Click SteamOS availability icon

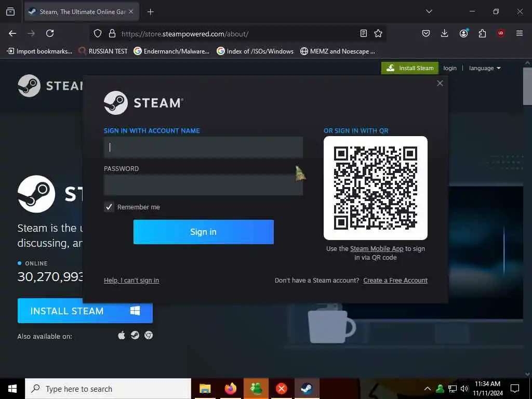coord(135,335)
